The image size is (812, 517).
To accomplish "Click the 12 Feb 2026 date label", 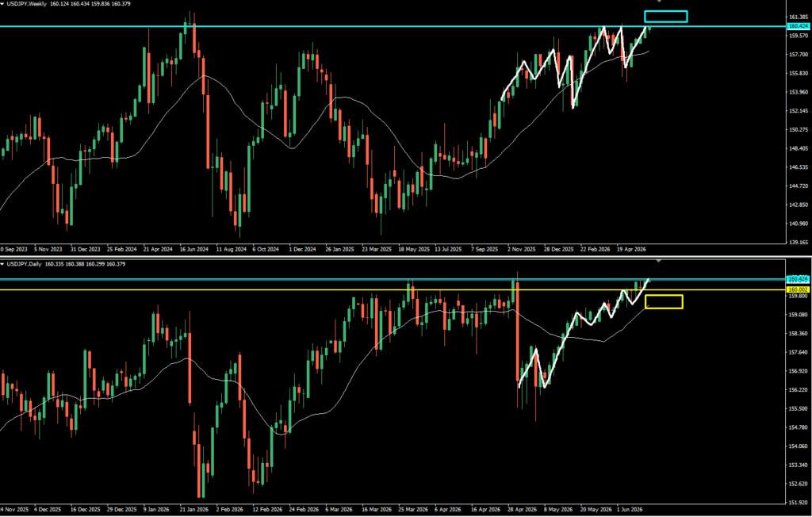I will pyautogui.click(x=268, y=509).
